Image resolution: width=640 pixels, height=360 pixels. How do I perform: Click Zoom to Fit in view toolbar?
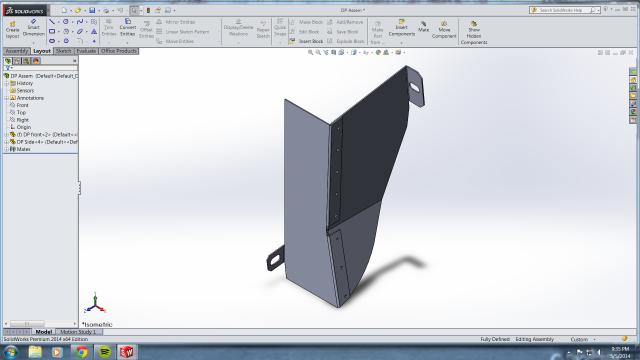pyautogui.click(x=310, y=53)
